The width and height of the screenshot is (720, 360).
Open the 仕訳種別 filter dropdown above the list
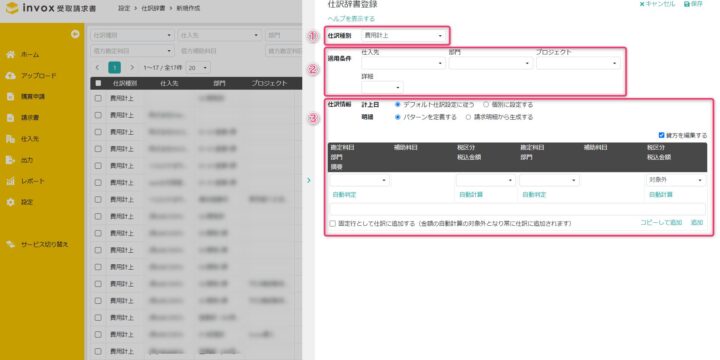132,35
